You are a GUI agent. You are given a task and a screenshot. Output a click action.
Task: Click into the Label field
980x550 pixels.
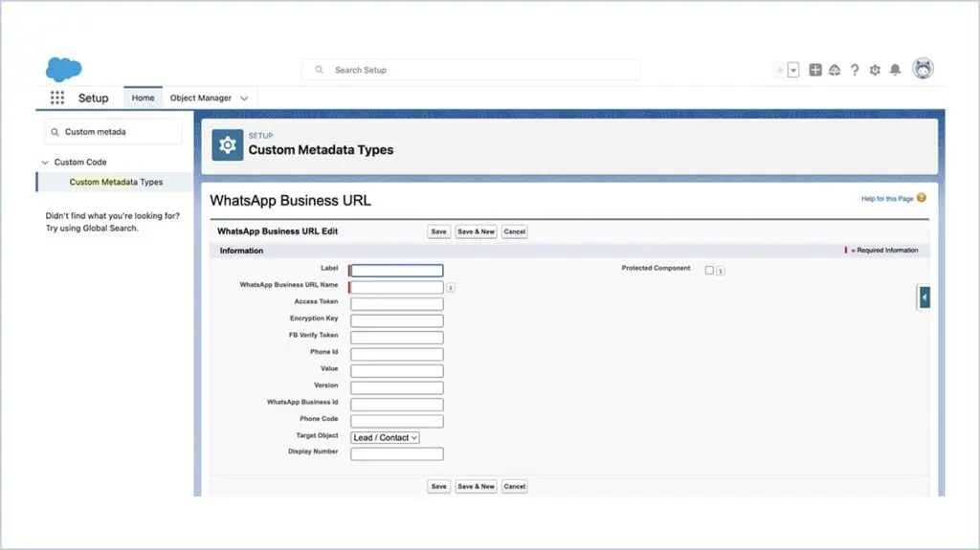[x=397, y=271]
